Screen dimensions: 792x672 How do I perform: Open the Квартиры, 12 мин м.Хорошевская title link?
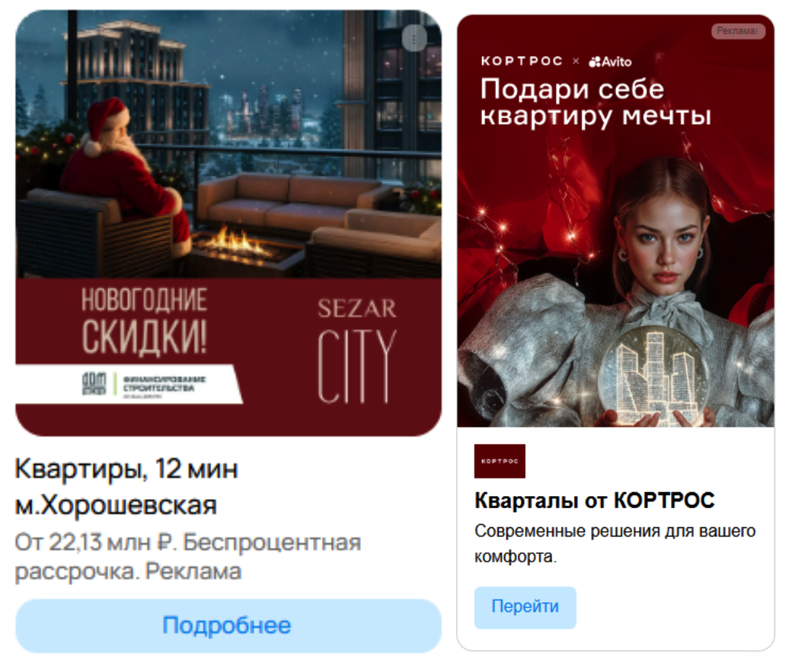126,487
